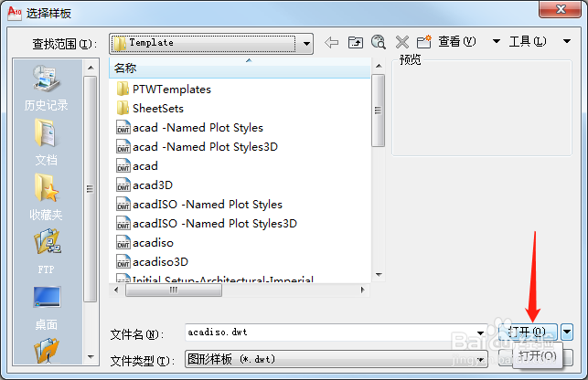Open the 桌面 places shortcut
The height and width of the screenshot is (380, 588).
coord(46,309)
